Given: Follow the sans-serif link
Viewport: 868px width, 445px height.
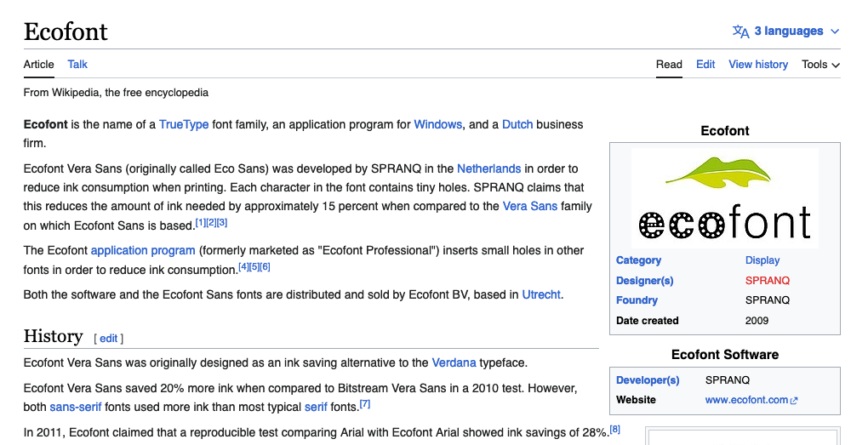Looking at the screenshot, I should pyautogui.click(x=75, y=408).
